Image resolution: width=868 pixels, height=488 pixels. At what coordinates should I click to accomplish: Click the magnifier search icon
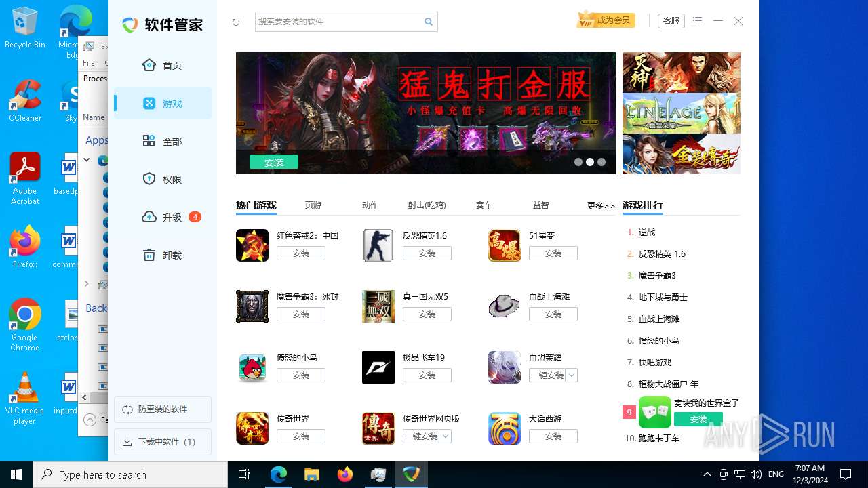(429, 22)
